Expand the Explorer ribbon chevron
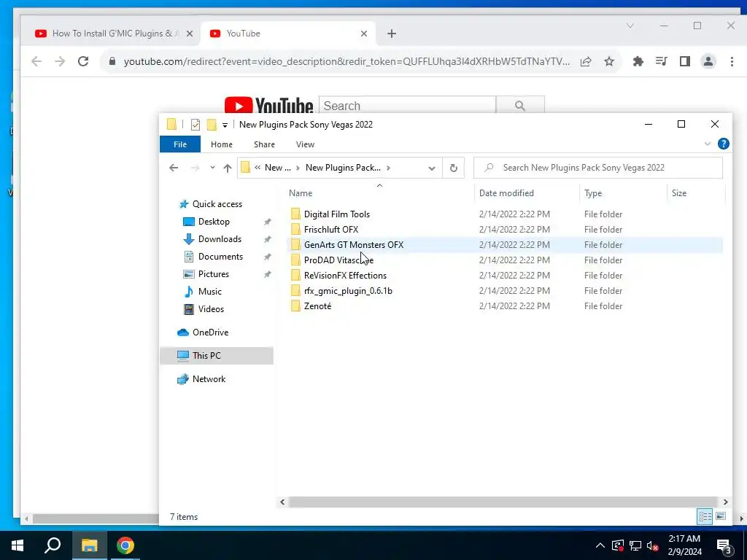747x560 pixels. pyautogui.click(x=708, y=144)
